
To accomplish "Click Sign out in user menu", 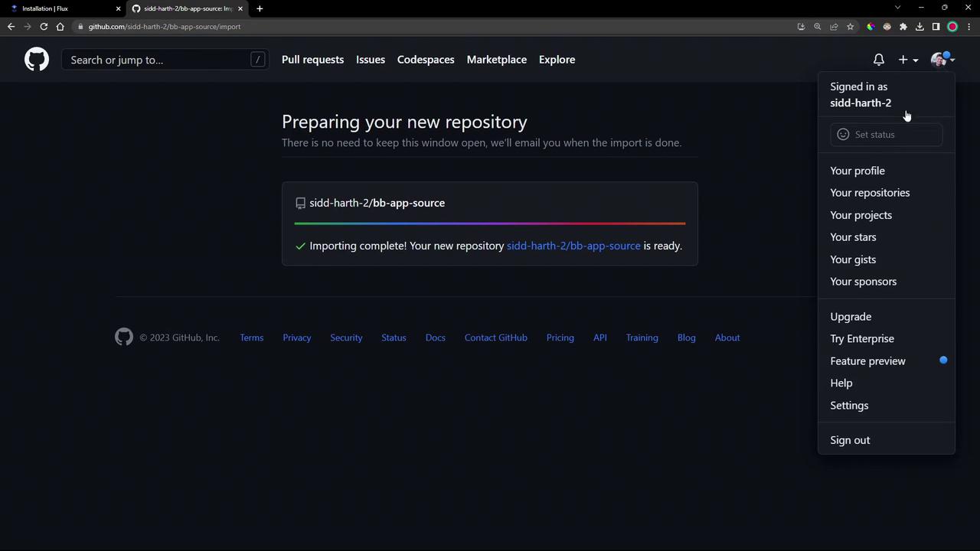I will (x=887, y=440).
